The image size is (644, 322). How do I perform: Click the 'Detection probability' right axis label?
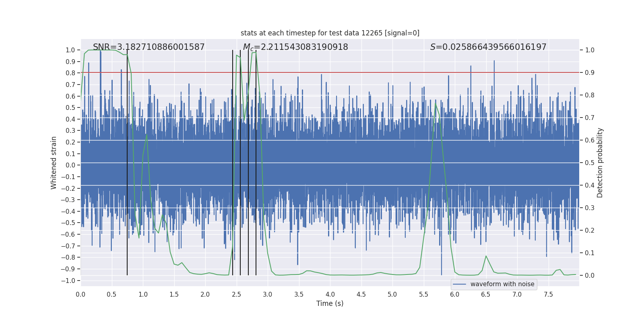(x=600, y=163)
